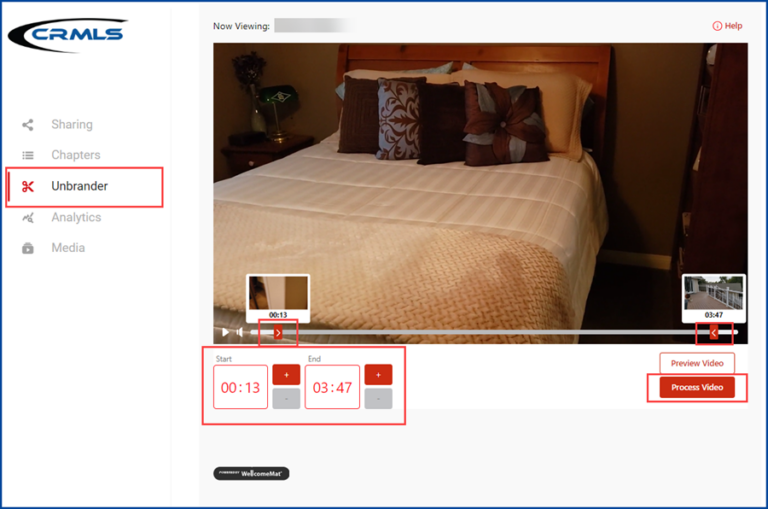Image resolution: width=768 pixels, height=509 pixels.
Task: Mute the video with speaker icon
Action: [240, 332]
